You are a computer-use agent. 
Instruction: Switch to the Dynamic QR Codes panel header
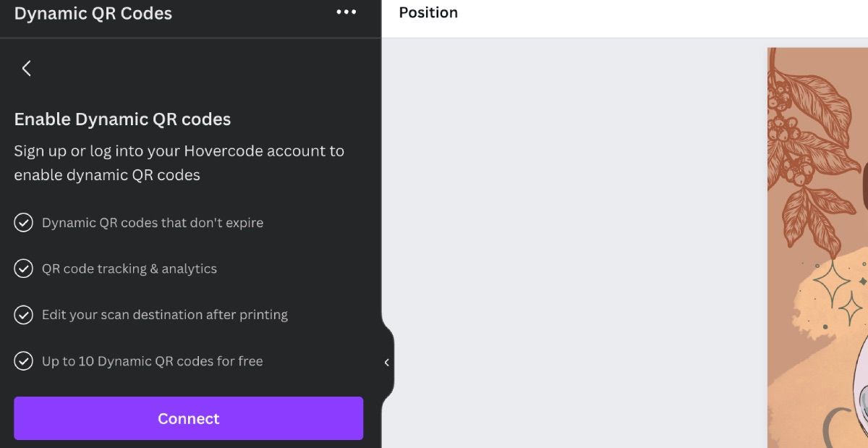click(x=93, y=12)
